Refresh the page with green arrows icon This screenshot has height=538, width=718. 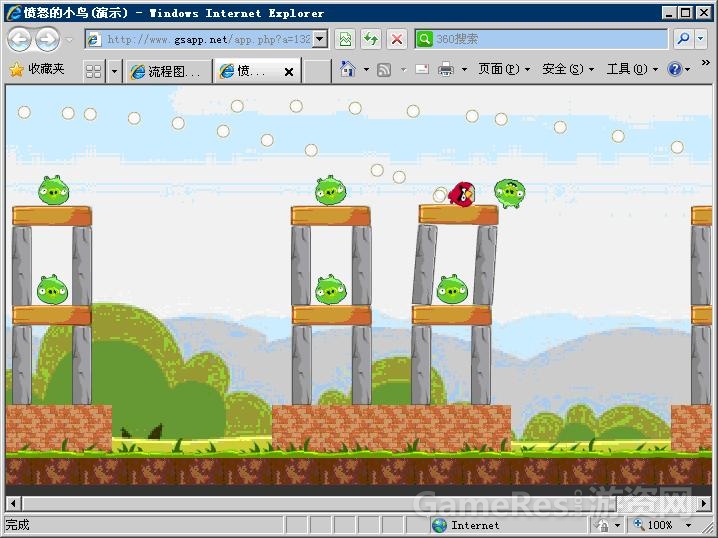tap(371, 39)
